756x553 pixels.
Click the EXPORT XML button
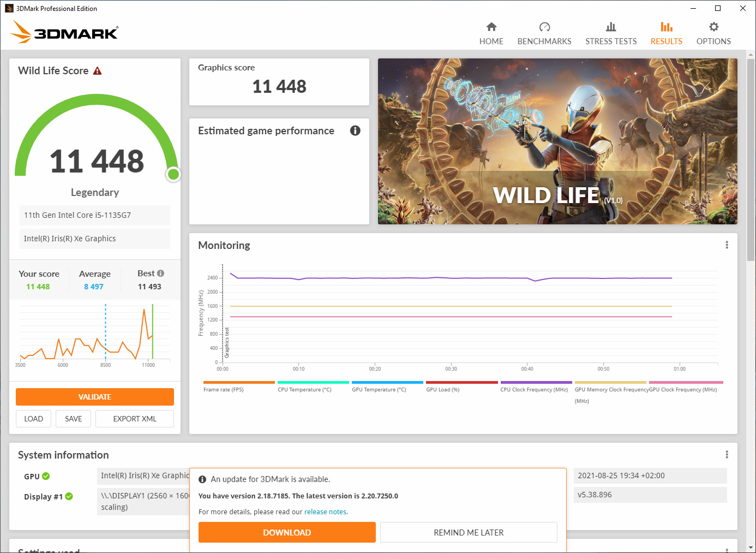tap(135, 419)
